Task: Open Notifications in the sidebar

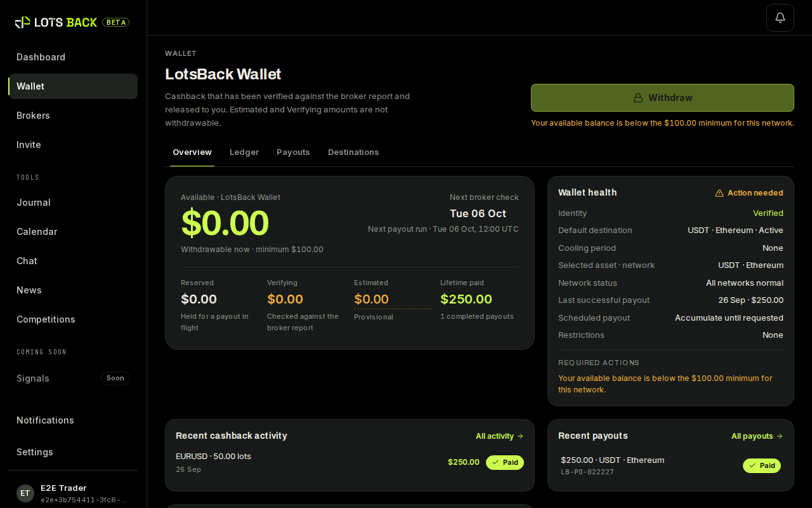Action: 73,420
